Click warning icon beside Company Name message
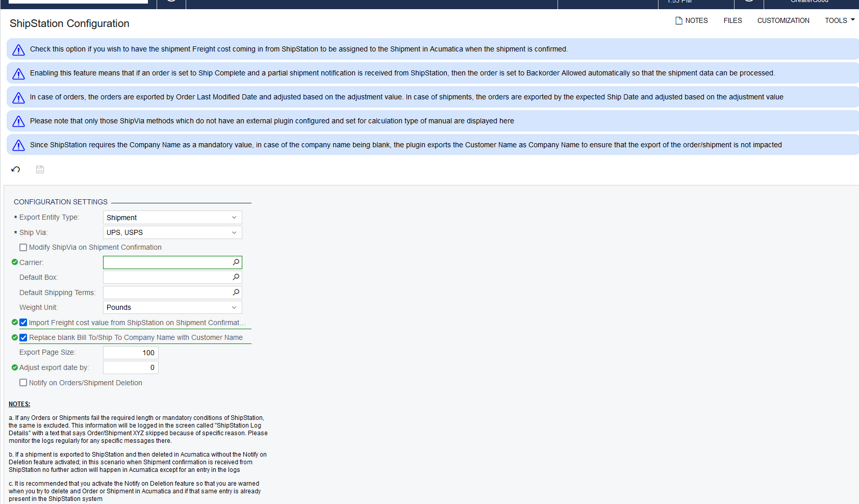The width and height of the screenshot is (859, 504). (x=18, y=145)
